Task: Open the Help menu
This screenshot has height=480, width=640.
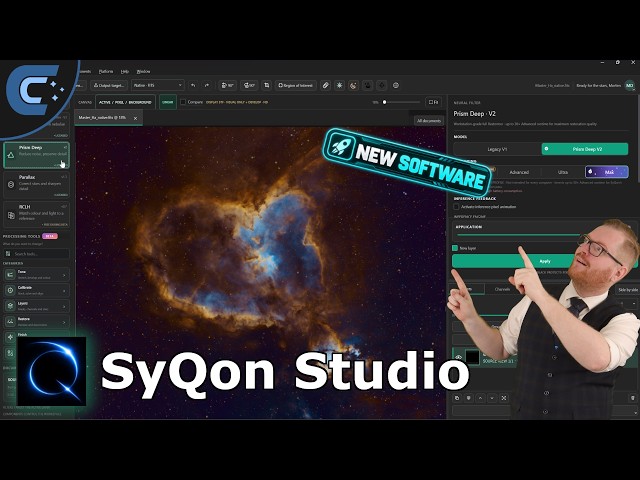Action: (124, 71)
